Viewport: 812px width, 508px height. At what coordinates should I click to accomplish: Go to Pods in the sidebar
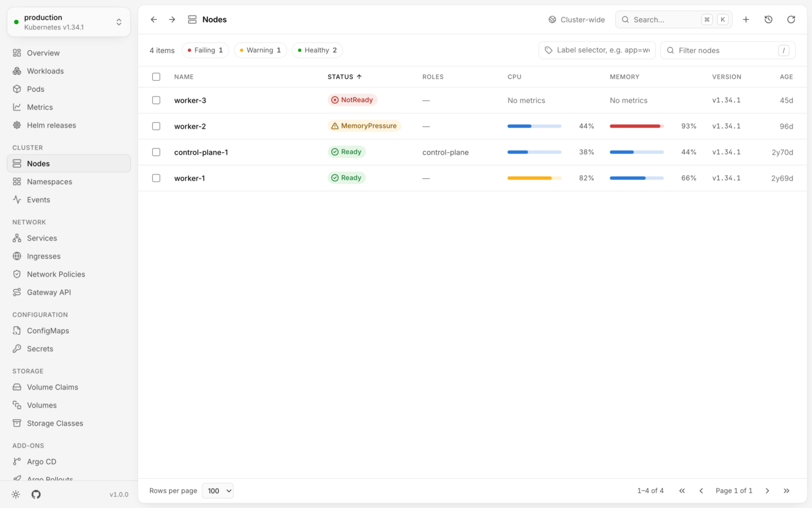69,89
